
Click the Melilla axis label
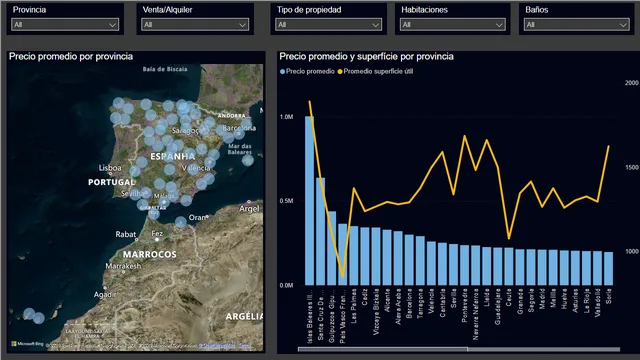(553, 299)
